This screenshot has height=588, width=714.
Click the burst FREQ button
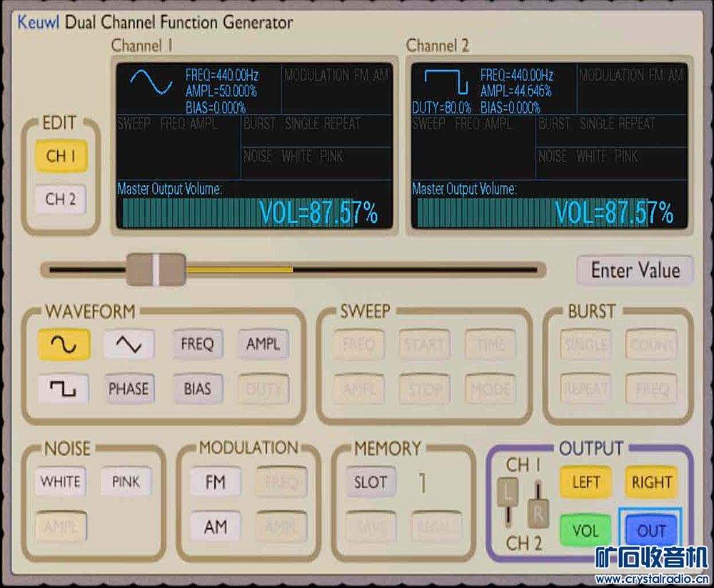[x=651, y=389]
